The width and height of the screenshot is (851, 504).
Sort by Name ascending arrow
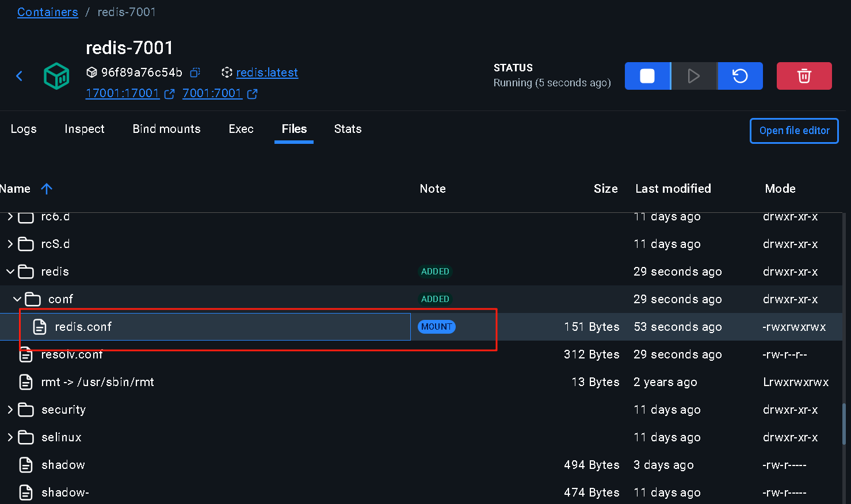(x=47, y=189)
